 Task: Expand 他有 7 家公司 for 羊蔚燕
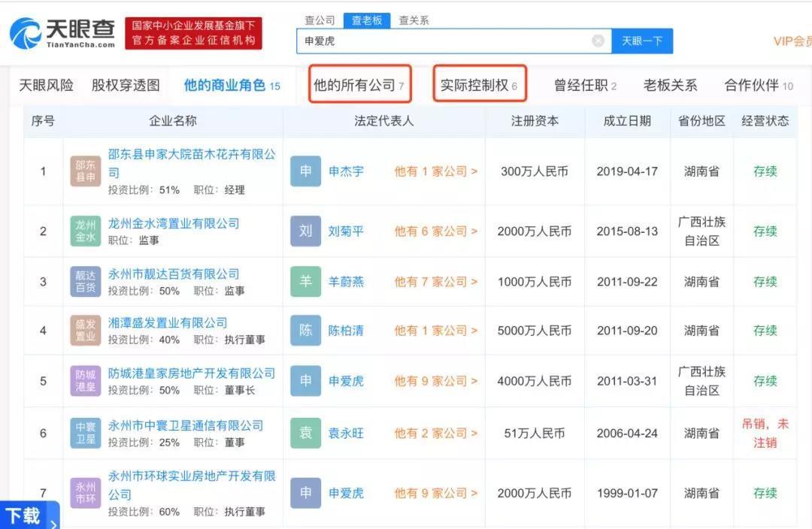[x=435, y=282]
